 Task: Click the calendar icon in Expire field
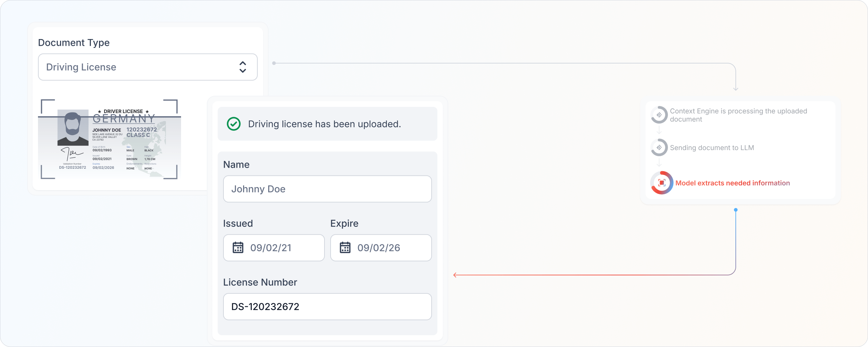pyautogui.click(x=345, y=248)
